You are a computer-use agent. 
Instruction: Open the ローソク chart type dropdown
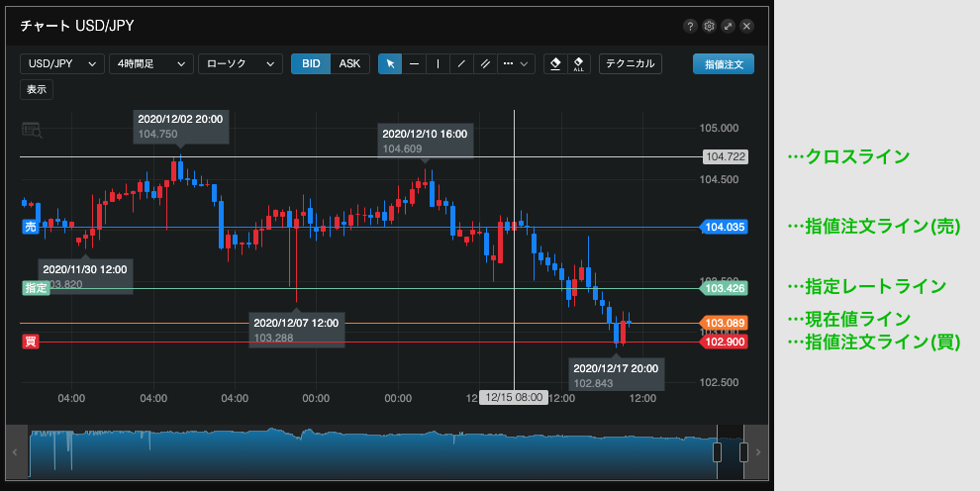click(x=240, y=63)
